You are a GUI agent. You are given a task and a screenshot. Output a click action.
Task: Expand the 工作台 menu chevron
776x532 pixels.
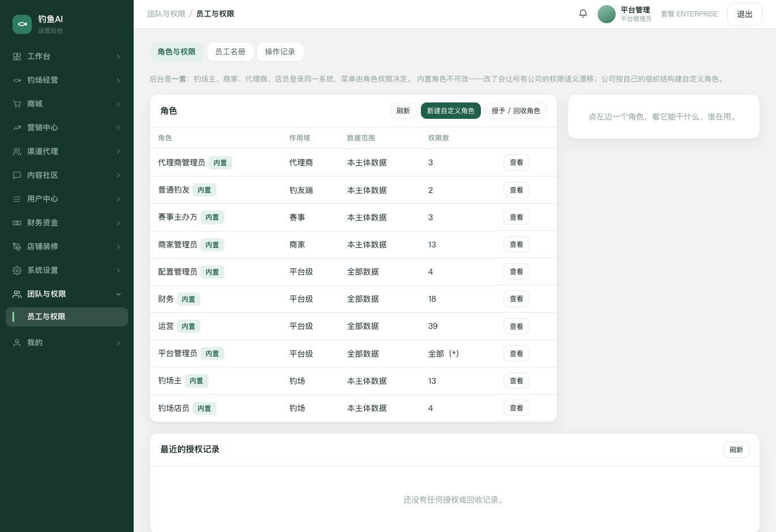[118, 57]
